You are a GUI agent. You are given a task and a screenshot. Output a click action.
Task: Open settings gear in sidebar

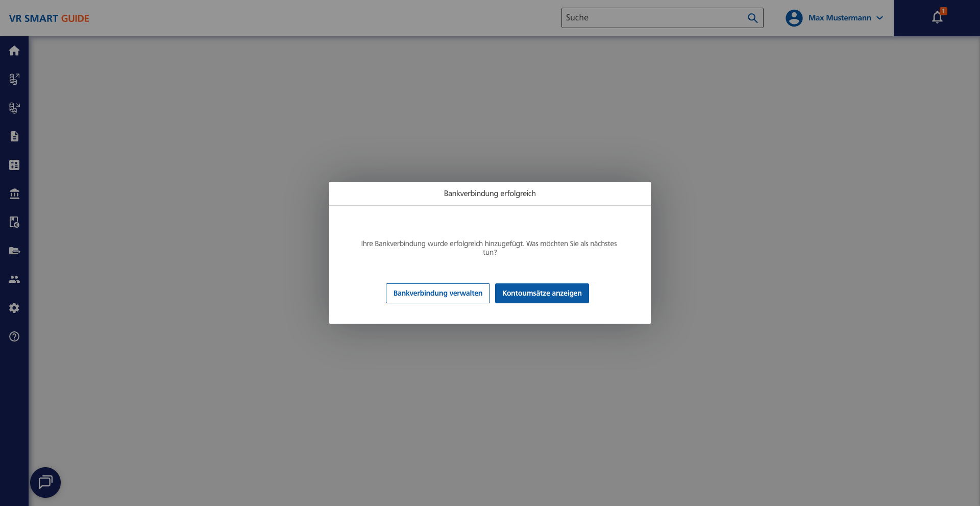14,308
